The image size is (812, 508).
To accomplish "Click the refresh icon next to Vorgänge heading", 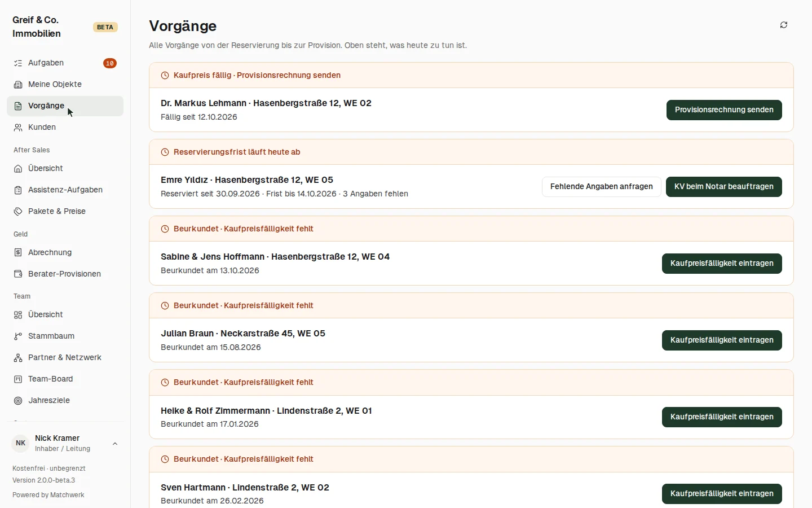I will tap(784, 25).
